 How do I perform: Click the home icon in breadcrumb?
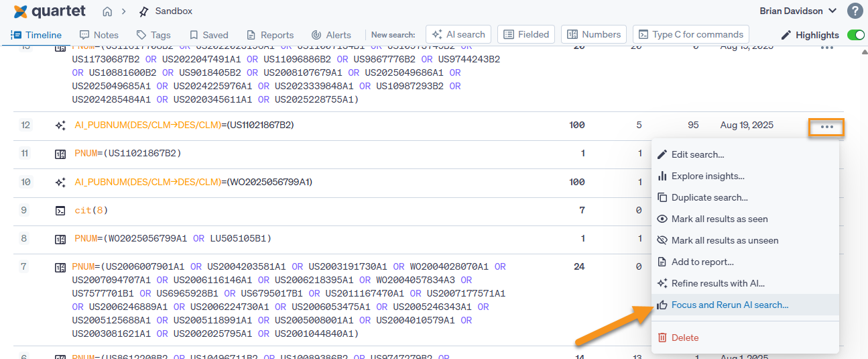tap(107, 11)
